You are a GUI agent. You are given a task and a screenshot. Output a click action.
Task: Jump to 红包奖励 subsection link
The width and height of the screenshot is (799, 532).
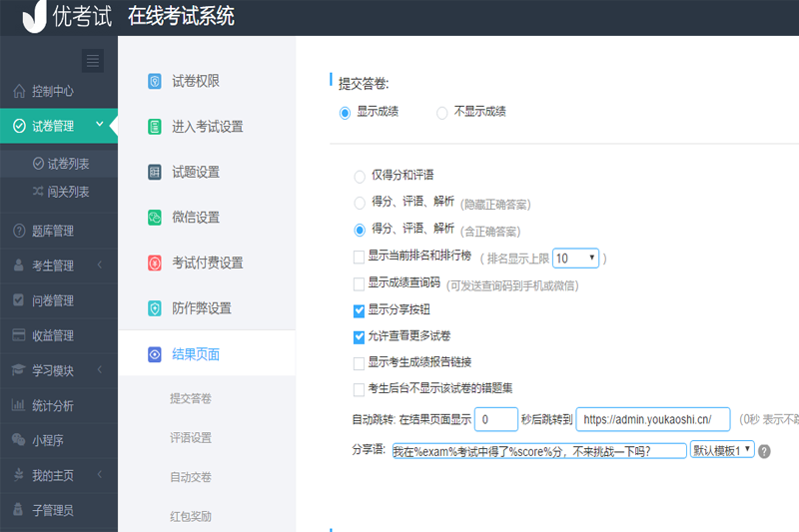click(x=191, y=516)
